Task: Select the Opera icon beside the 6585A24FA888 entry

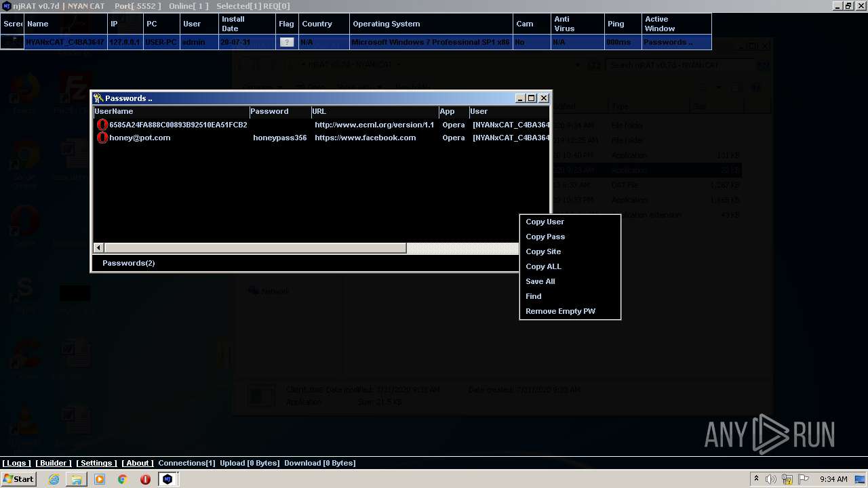Action: 102,125
